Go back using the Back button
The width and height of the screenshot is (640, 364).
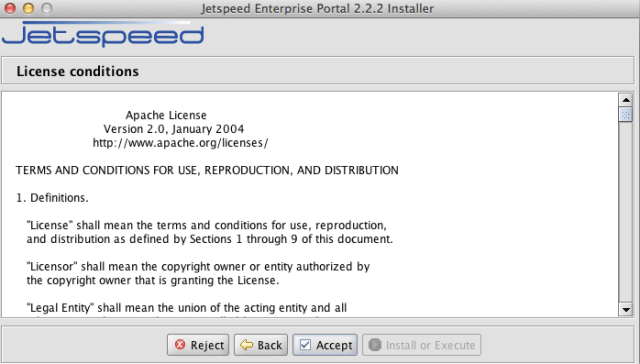(261, 345)
